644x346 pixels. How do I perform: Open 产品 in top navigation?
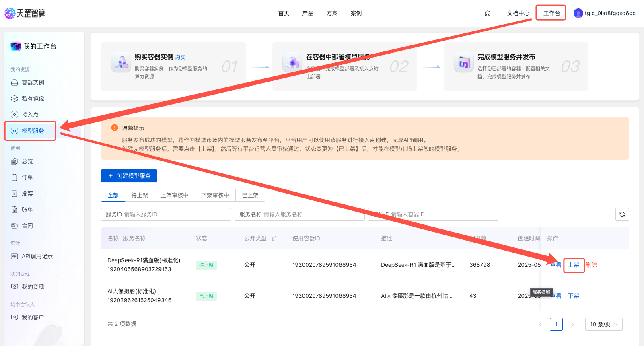308,13
